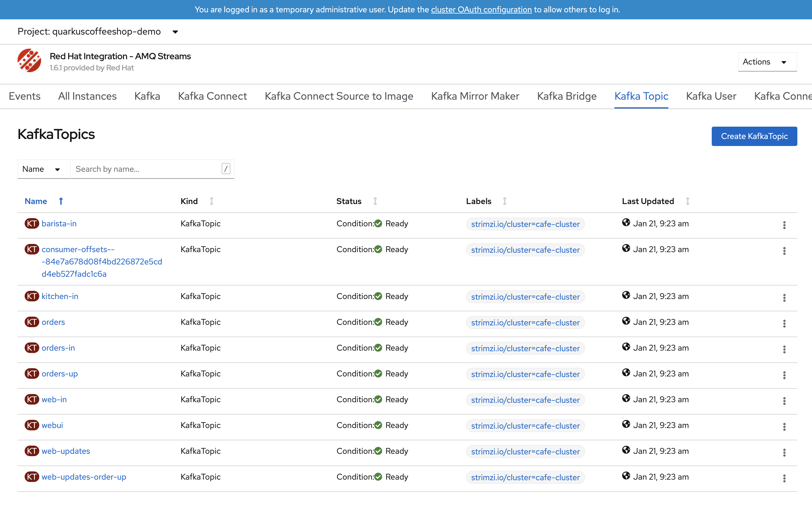Click the orders row cafe-cluster label chip
Image resolution: width=812 pixels, height=506 pixels.
[x=525, y=322]
